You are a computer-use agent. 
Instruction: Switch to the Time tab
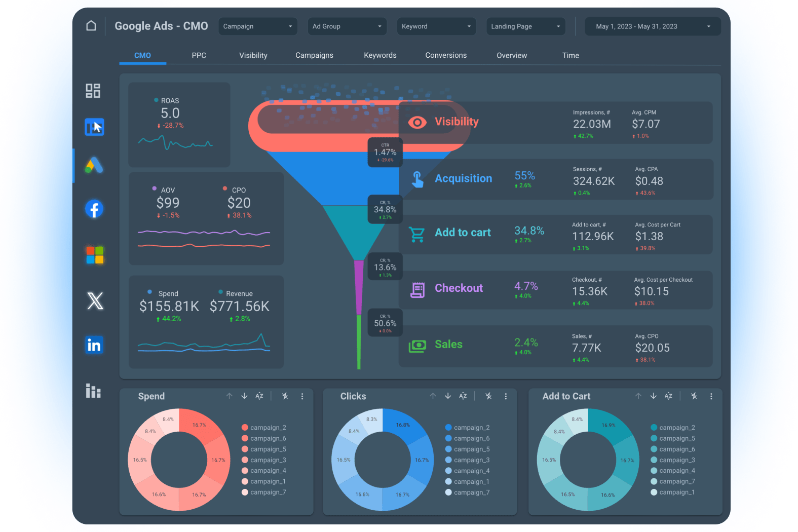pyautogui.click(x=571, y=55)
